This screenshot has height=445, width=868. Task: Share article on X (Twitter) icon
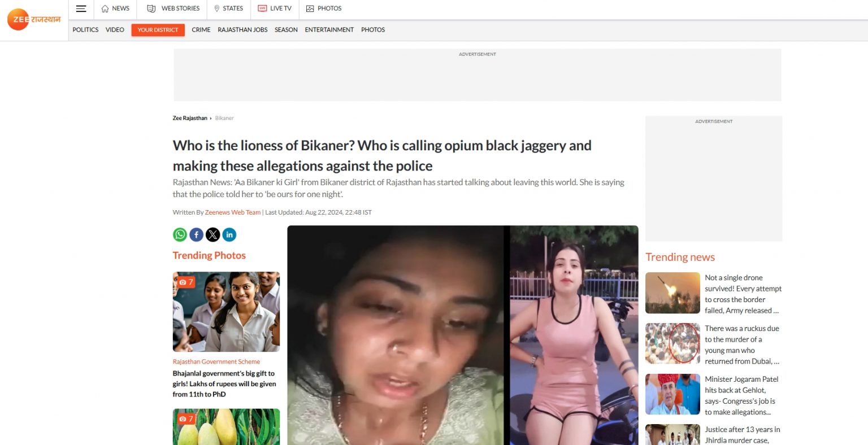(212, 234)
